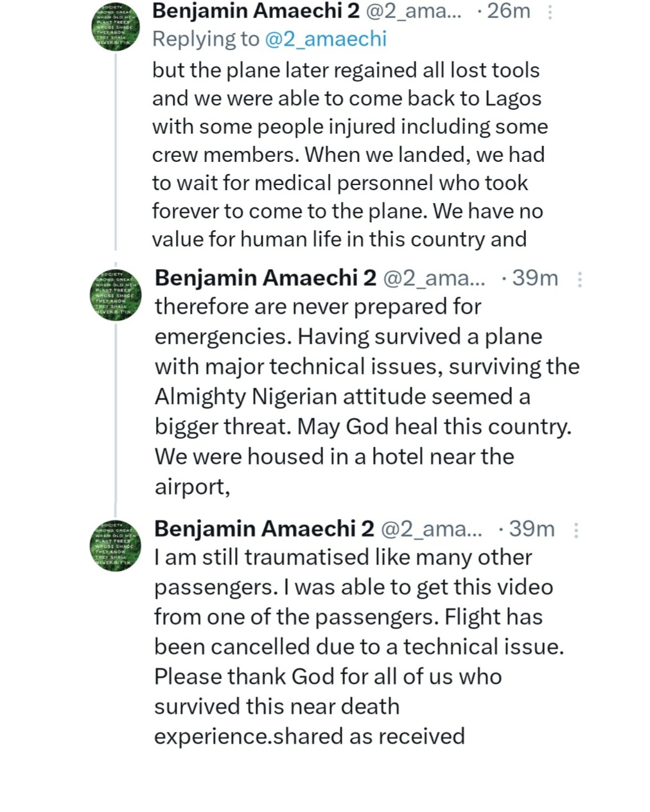Open more options on the 26m tweet
This screenshot has height=812, width=650.
550,12
